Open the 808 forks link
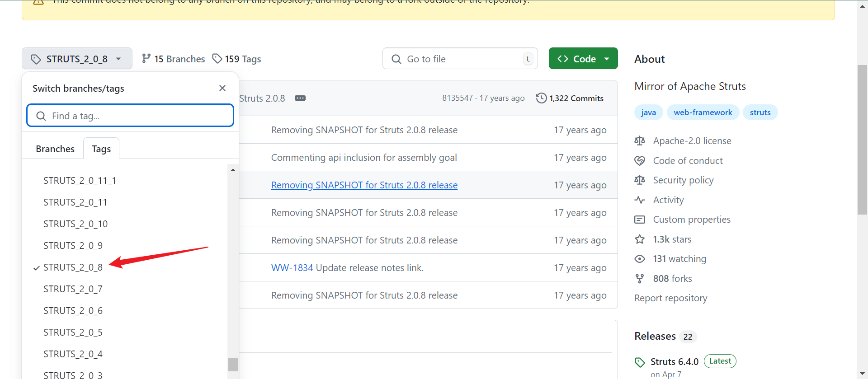Viewport: 868px width, 379px height. [x=673, y=279]
